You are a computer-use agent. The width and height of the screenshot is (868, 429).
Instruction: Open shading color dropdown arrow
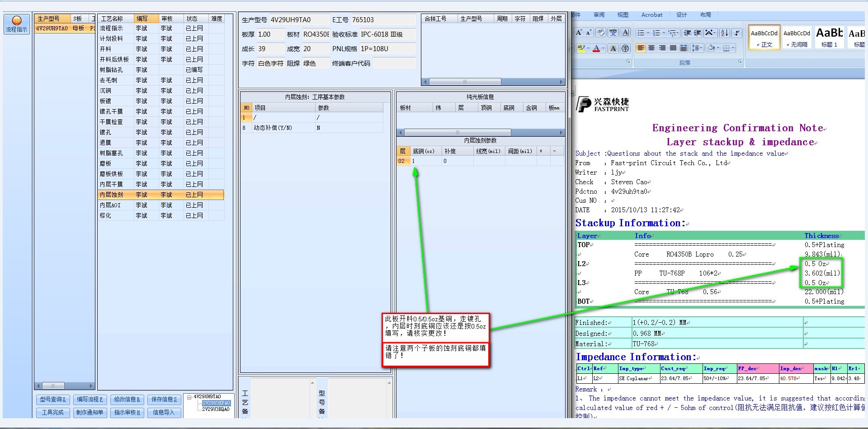tap(718, 48)
